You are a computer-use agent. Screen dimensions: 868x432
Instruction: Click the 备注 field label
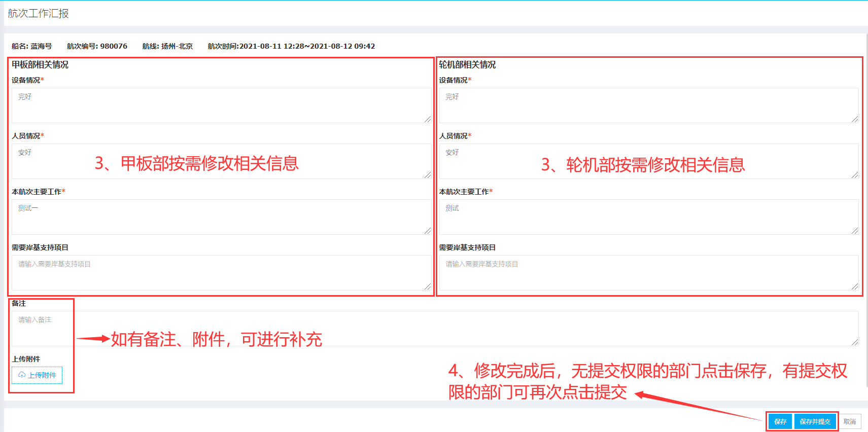point(19,303)
